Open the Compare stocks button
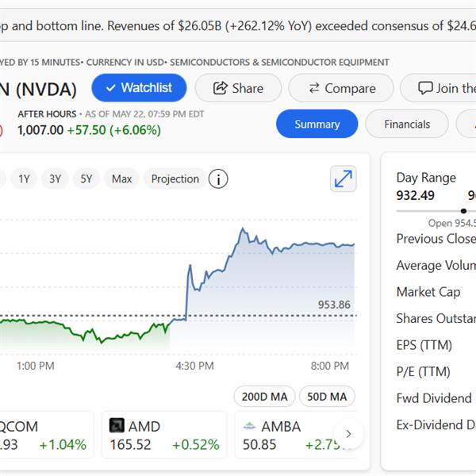This screenshot has width=476, height=476. pyautogui.click(x=341, y=88)
